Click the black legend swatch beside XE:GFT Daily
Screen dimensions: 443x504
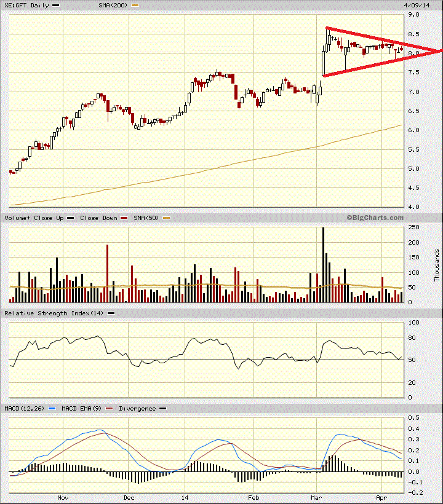point(55,6)
